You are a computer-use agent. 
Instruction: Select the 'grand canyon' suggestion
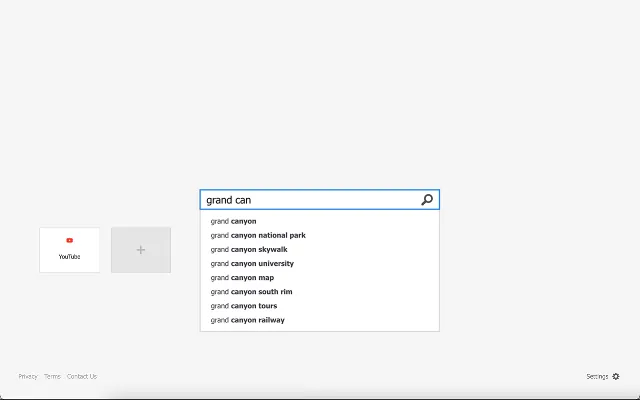pyautogui.click(x=320, y=221)
